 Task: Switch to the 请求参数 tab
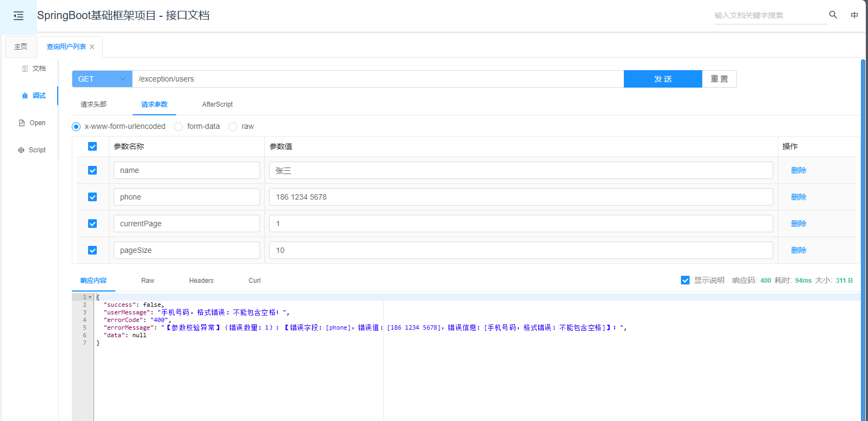(x=154, y=104)
